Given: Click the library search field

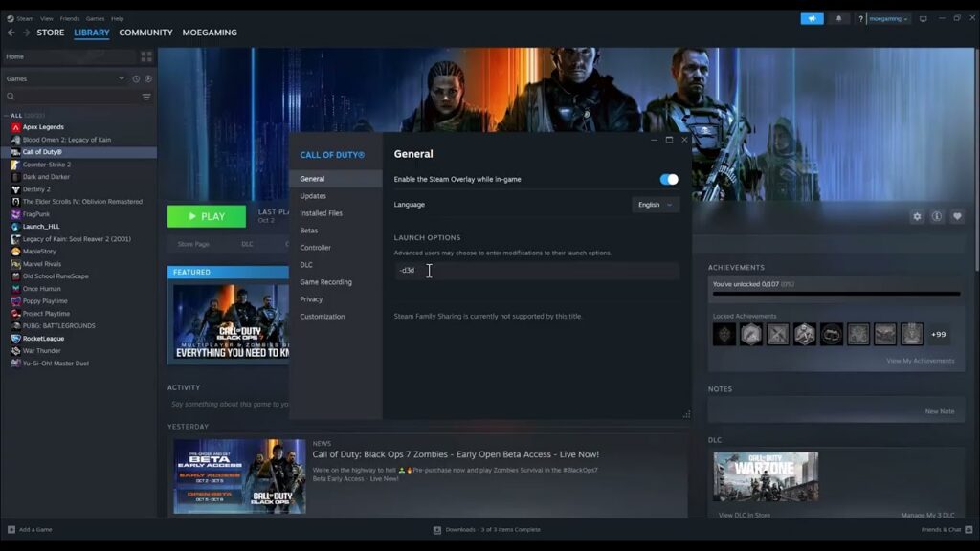Looking at the screenshot, I should (x=72, y=97).
